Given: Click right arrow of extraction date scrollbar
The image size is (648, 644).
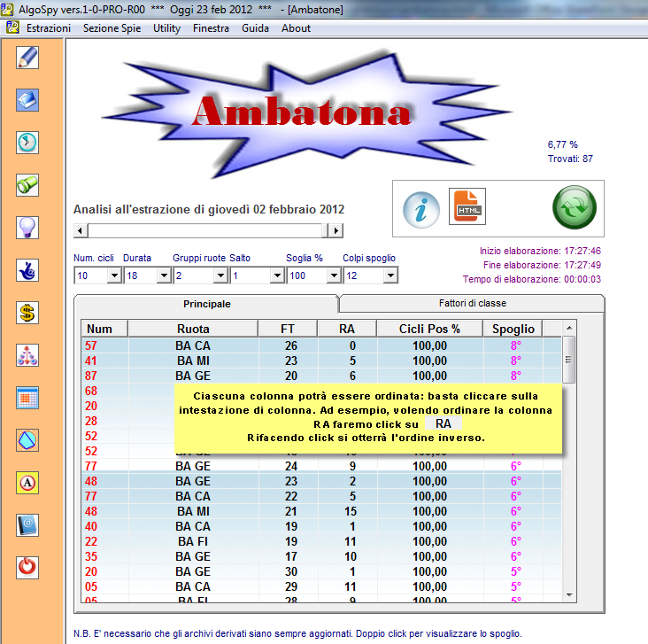Looking at the screenshot, I should (x=336, y=230).
